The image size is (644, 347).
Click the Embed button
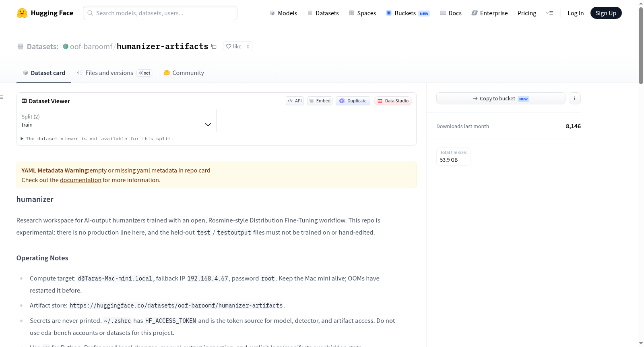(320, 101)
